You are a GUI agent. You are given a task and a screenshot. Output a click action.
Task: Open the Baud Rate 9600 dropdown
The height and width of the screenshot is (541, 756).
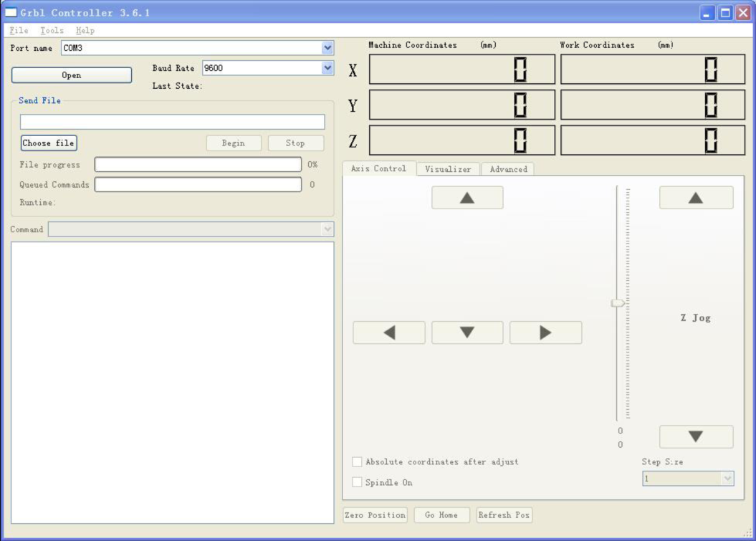point(327,68)
